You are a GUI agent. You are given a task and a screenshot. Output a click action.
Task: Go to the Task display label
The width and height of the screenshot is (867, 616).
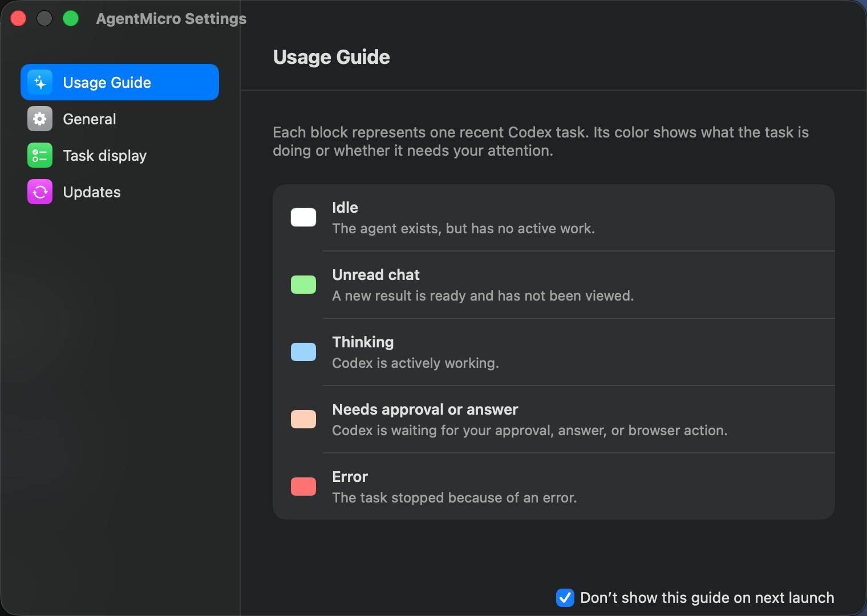(104, 156)
